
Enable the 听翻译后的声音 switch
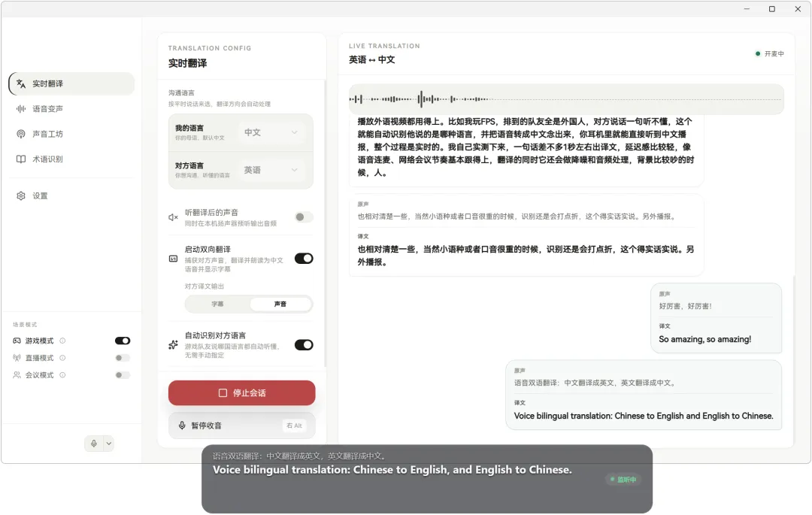pos(304,217)
